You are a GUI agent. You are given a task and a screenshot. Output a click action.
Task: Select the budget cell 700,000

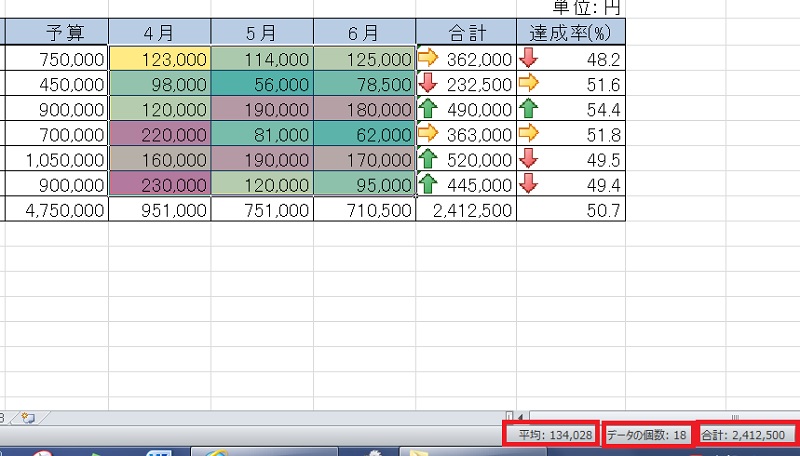(x=57, y=134)
